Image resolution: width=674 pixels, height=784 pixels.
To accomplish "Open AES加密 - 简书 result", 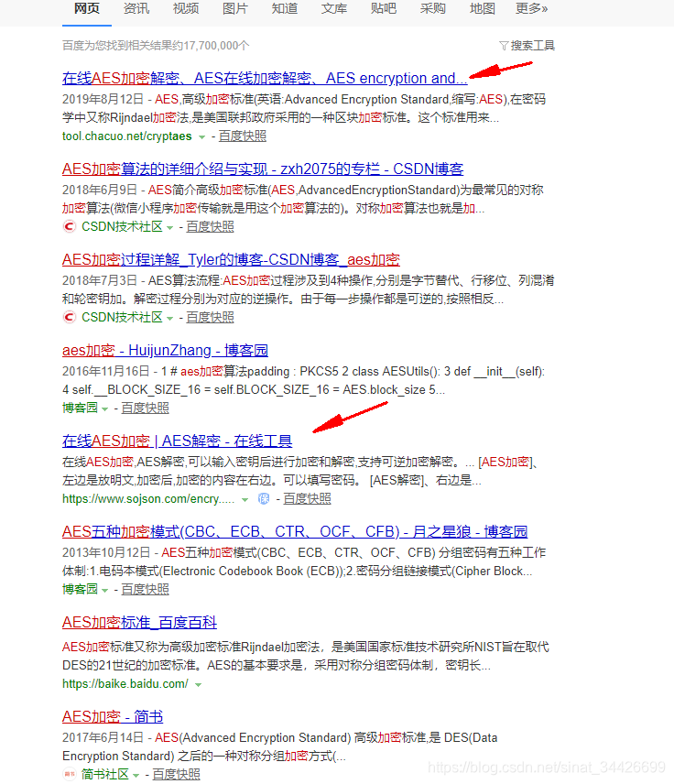I will point(113,716).
